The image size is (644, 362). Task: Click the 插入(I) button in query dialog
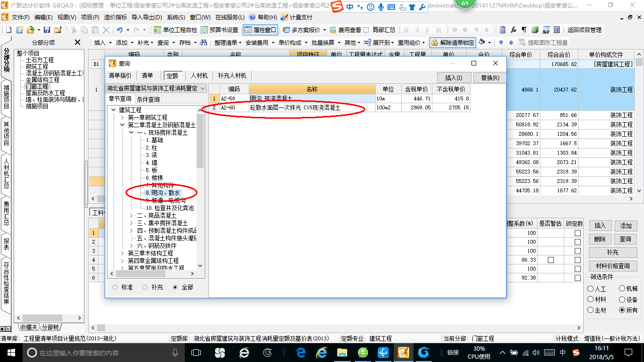click(x=454, y=78)
